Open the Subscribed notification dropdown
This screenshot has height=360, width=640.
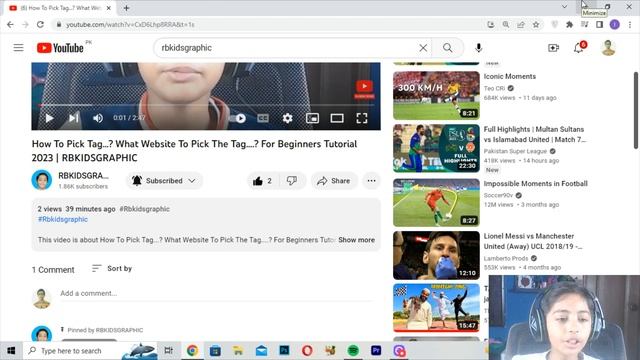[x=164, y=181]
